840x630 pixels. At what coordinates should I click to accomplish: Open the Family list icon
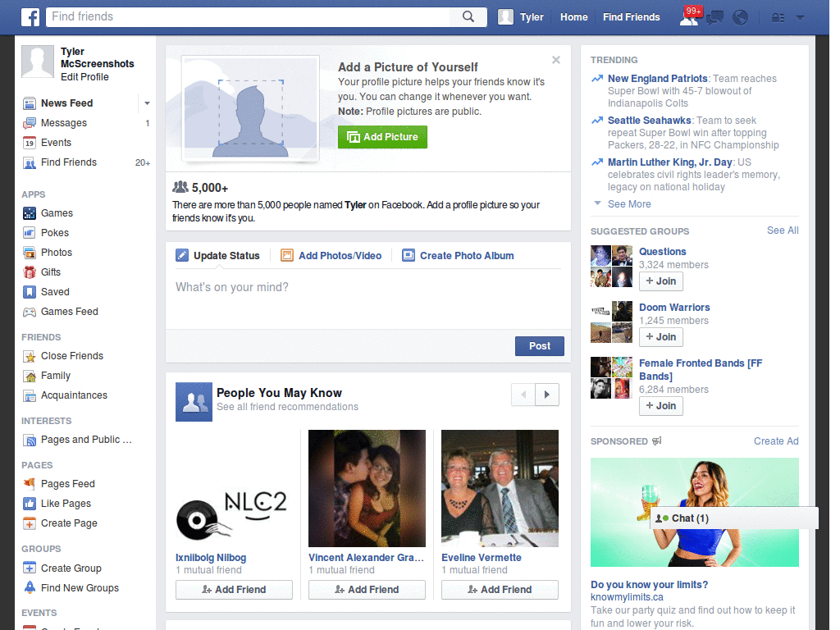tap(30, 376)
